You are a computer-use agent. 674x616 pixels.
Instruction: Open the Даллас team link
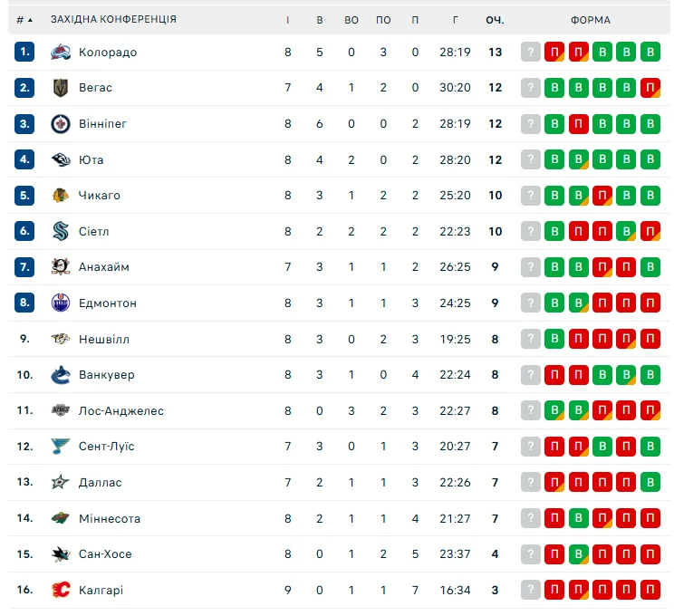pos(100,483)
